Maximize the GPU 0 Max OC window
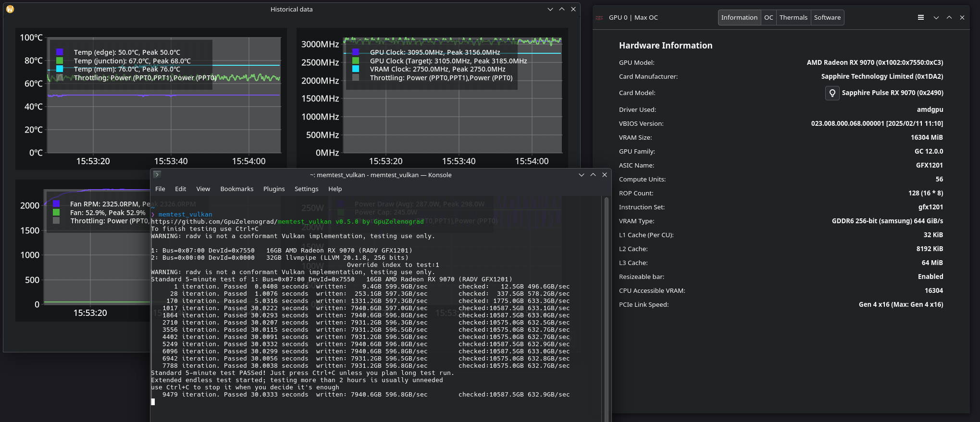The height and width of the screenshot is (422, 980). (x=949, y=17)
